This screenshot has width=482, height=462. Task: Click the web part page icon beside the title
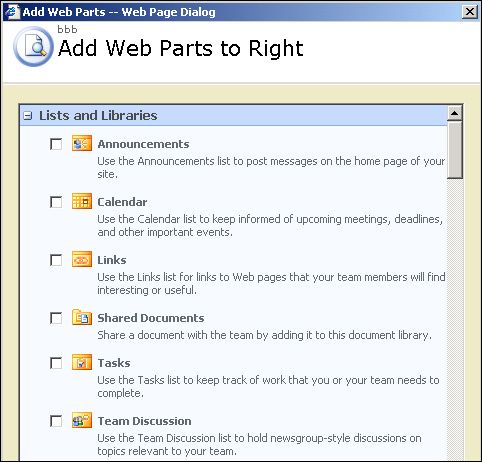click(33, 46)
